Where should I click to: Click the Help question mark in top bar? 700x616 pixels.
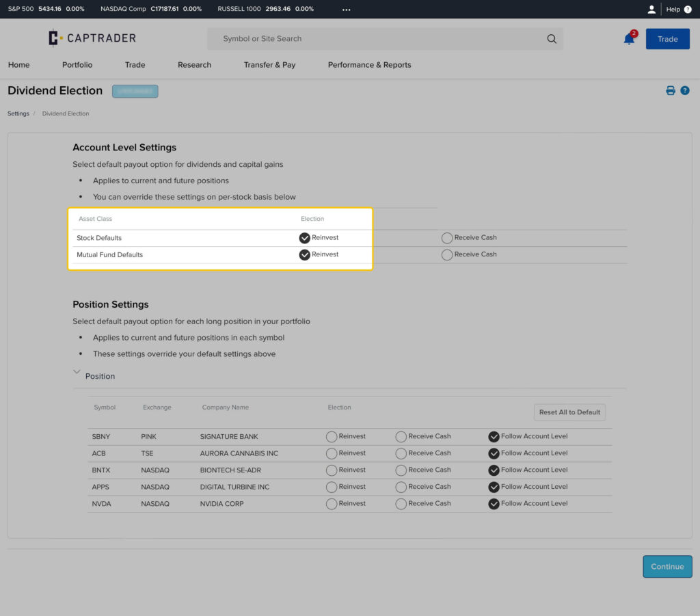[688, 10]
